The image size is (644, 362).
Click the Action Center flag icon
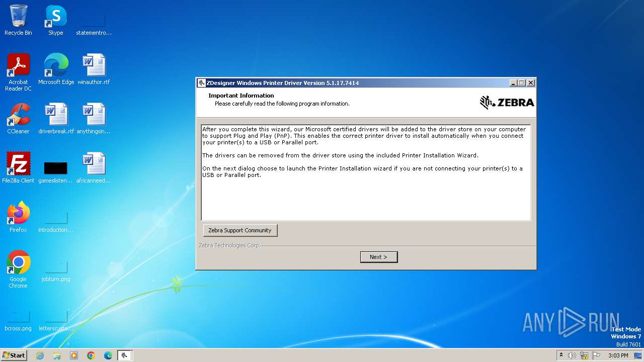596,355
